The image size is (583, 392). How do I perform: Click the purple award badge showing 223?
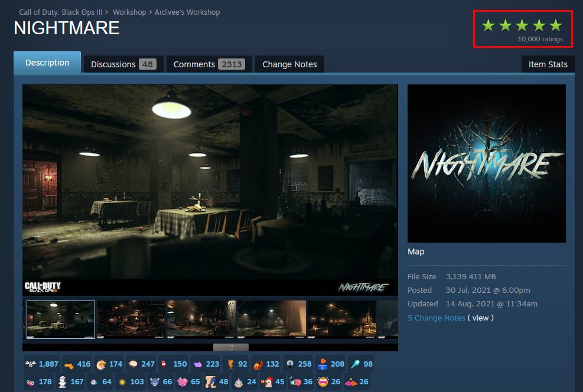206,364
